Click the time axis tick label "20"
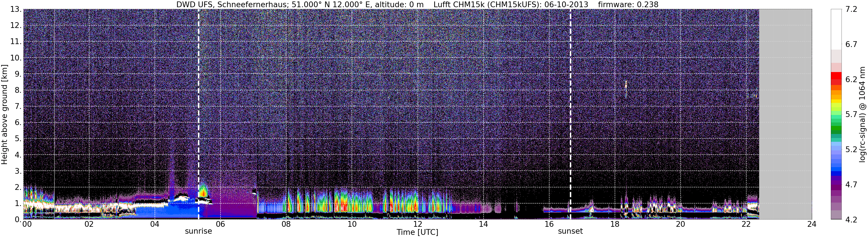The height and width of the screenshot is (238, 868). 680,224
